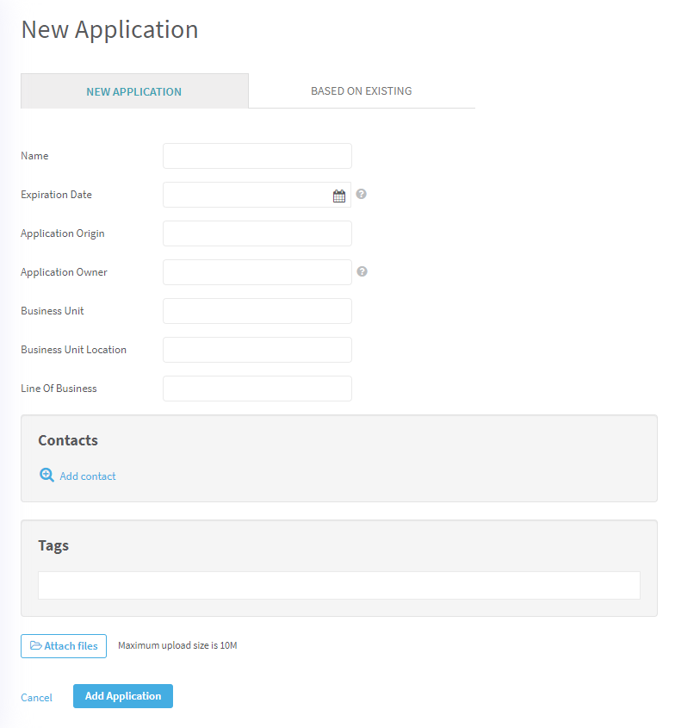
Task: Click the folder icon on Attach files
Action: (36, 646)
